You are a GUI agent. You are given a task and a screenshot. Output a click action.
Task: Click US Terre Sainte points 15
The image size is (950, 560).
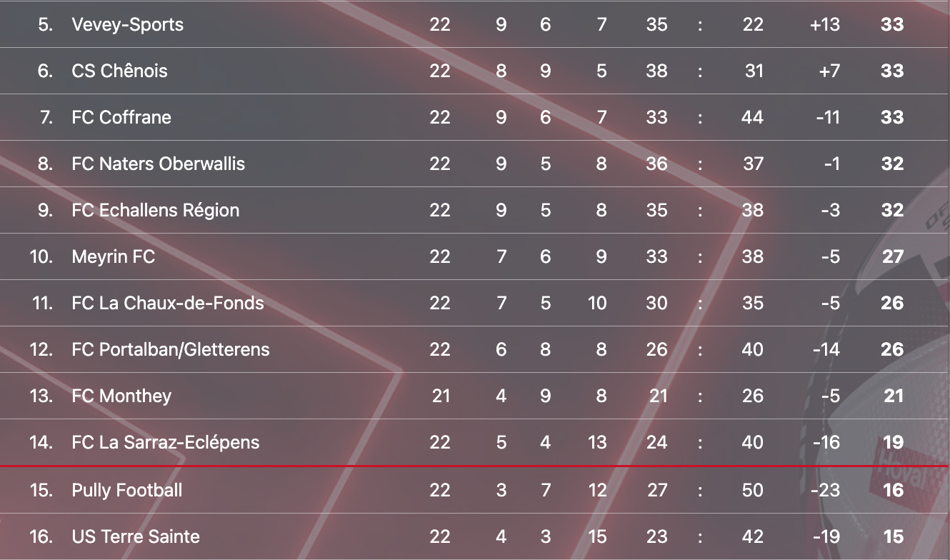(x=892, y=536)
